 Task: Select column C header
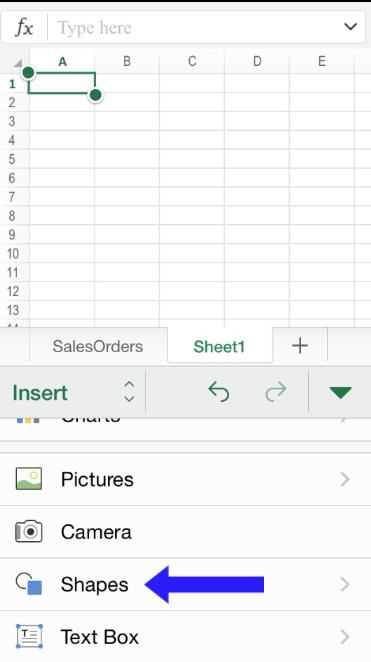(192, 62)
